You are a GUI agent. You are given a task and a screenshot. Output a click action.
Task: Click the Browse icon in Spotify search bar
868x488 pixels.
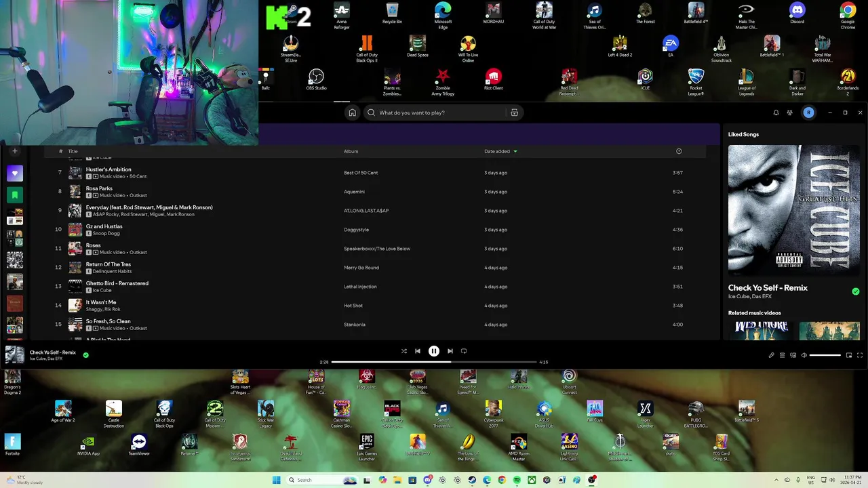514,113
